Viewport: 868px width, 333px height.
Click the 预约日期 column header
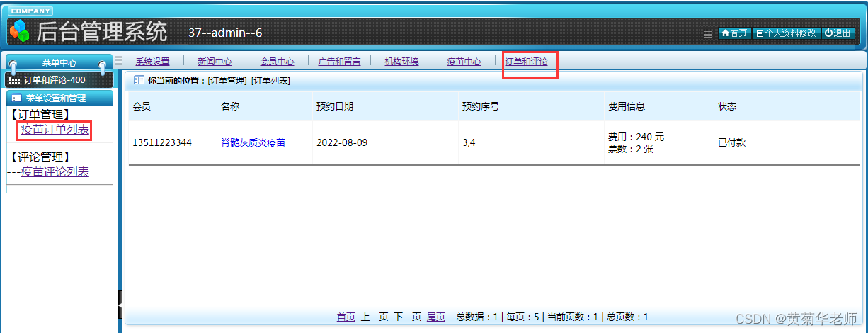coord(335,107)
